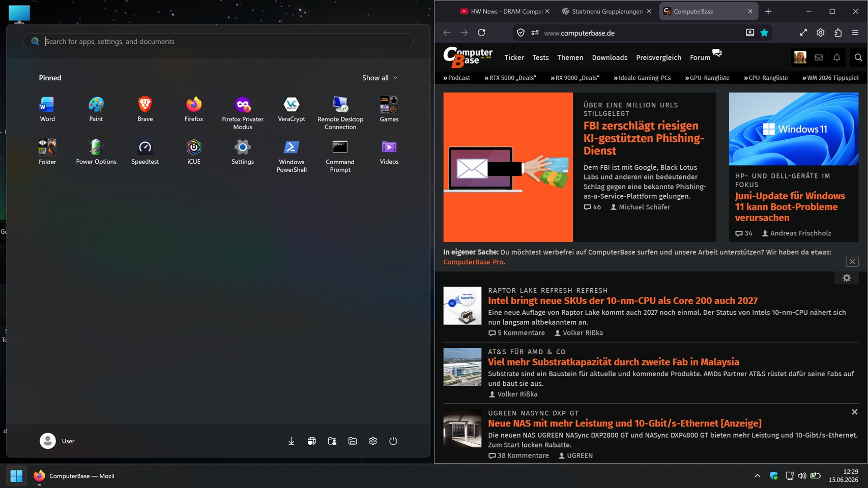Open the Ticker menu on ComputerBase
Viewport: 868px width, 488px height.
[x=514, y=57]
